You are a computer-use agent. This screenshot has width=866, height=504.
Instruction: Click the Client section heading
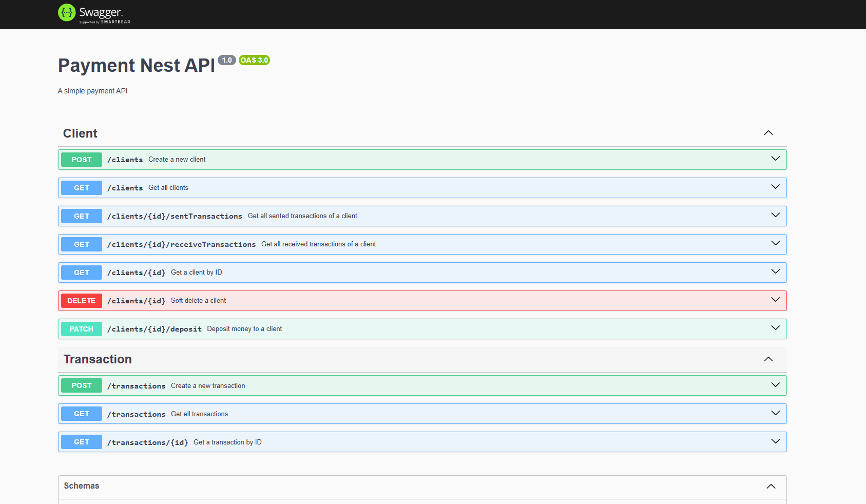(80, 133)
